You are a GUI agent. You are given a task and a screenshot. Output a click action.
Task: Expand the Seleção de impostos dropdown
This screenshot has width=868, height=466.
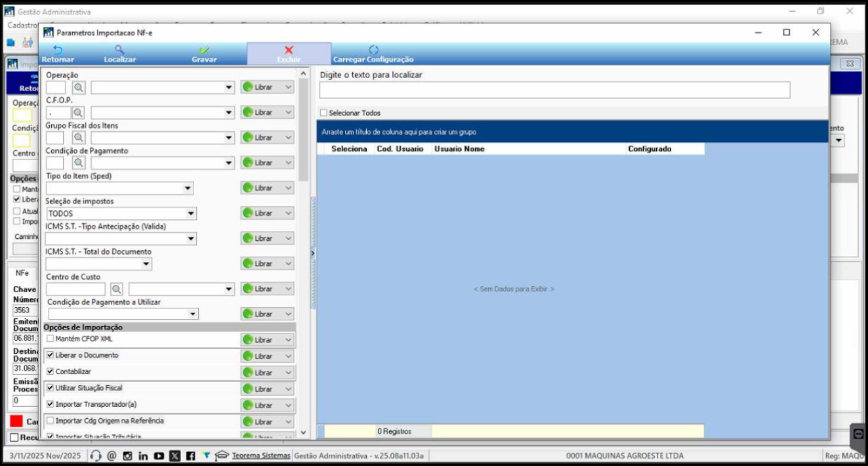coord(190,213)
